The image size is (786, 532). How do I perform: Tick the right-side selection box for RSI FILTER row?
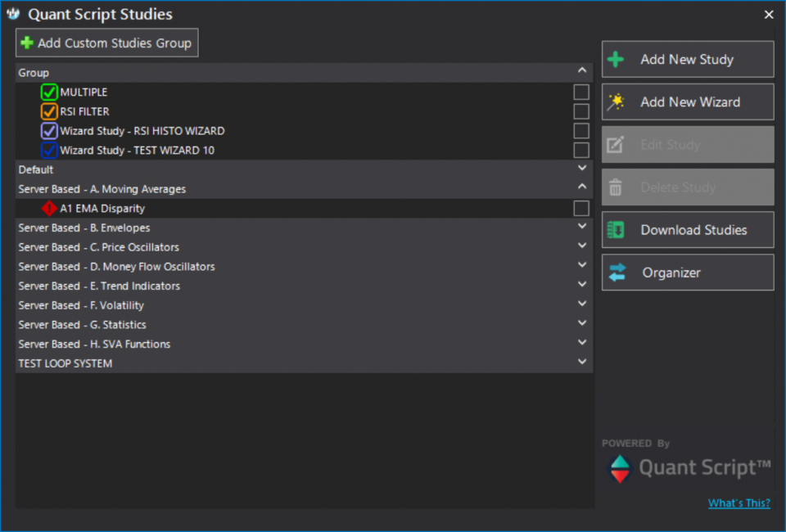581,111
